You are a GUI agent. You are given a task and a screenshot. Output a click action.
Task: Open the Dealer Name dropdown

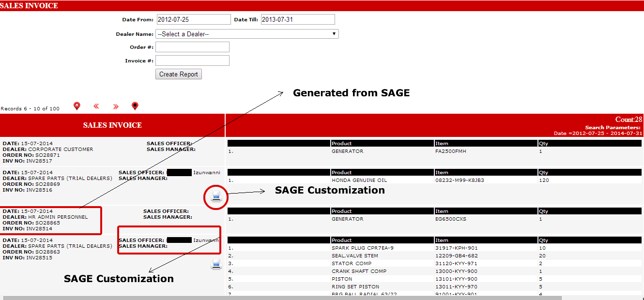click(x=247, y=34)
